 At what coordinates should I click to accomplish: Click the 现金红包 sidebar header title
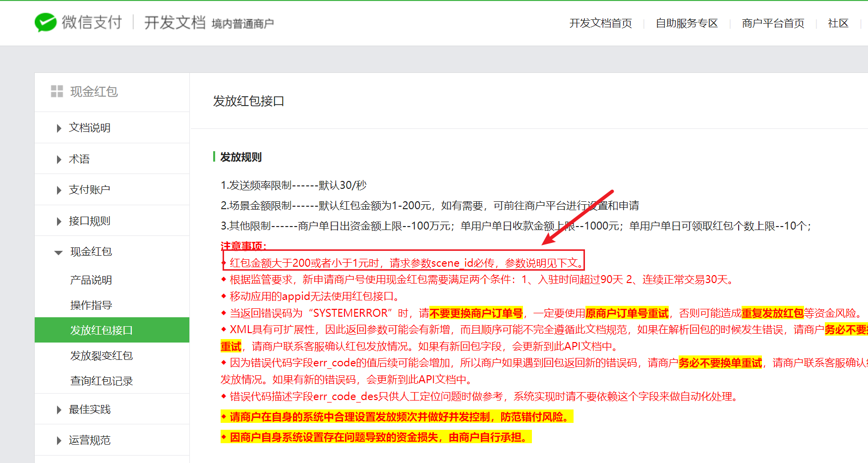(94, 92)
